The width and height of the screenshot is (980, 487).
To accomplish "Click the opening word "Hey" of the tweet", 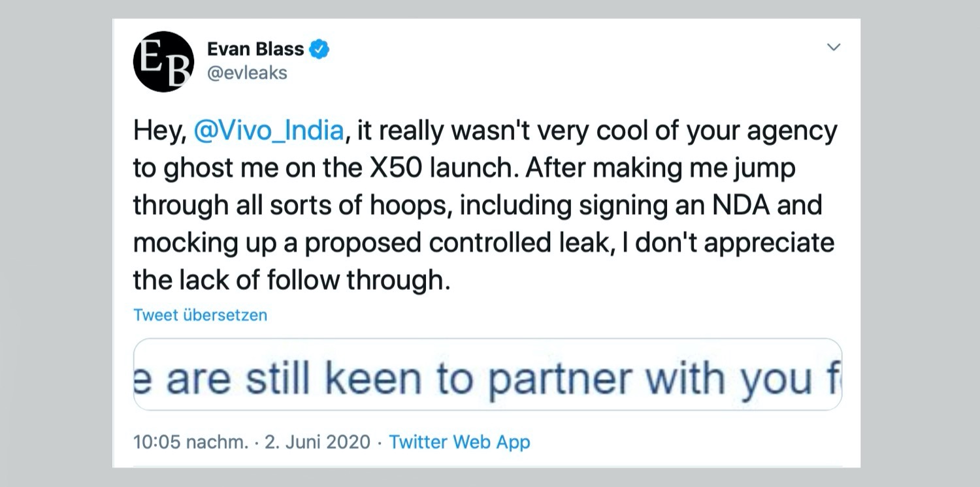I will [x=155, y=131].
